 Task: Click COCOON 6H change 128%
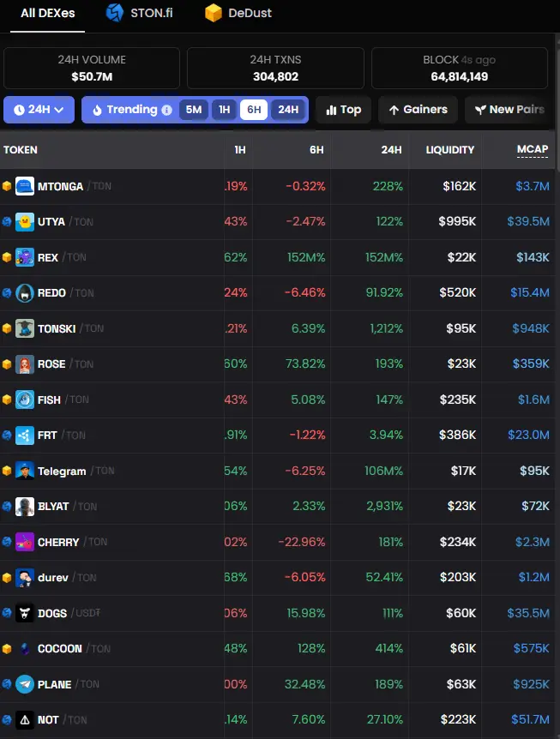pos(311,648)
